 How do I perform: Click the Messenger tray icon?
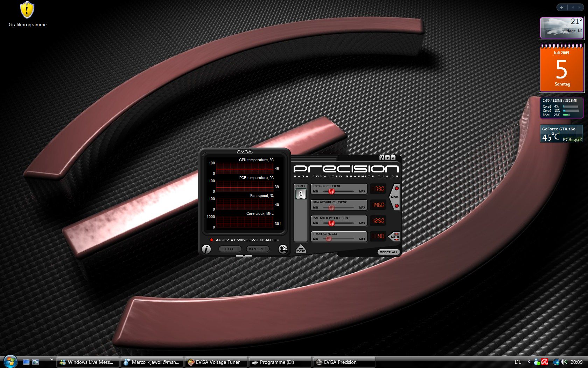pos(537,362)
